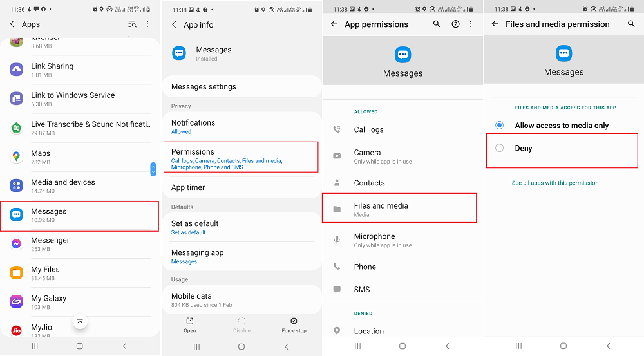Tap the Maps app icon
The height and width of the screenshot is (356, 644).
17,157
